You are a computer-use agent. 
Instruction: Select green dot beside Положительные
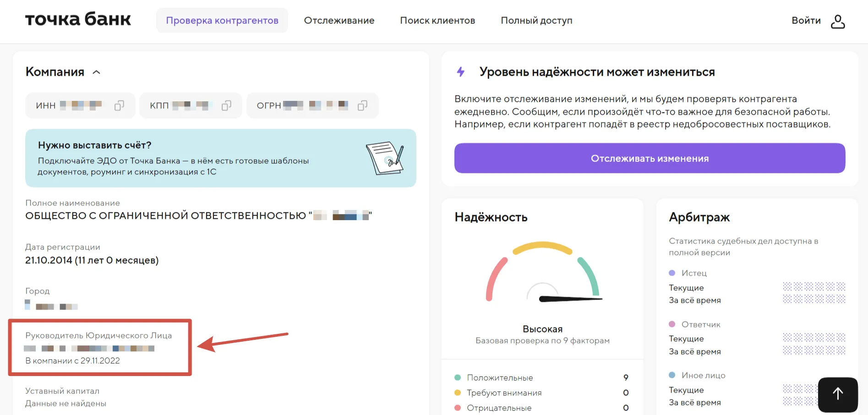click(x=458, y=377)
